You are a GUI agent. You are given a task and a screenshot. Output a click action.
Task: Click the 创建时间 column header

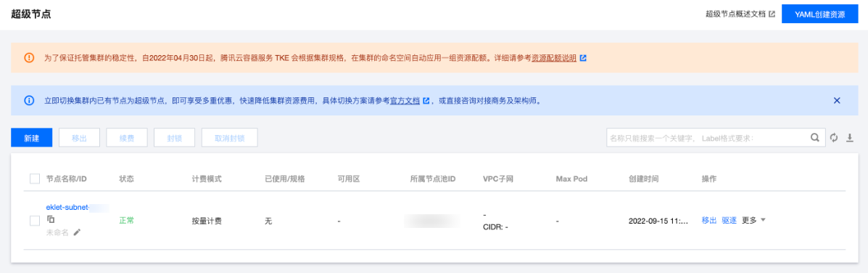pos(644,179)
